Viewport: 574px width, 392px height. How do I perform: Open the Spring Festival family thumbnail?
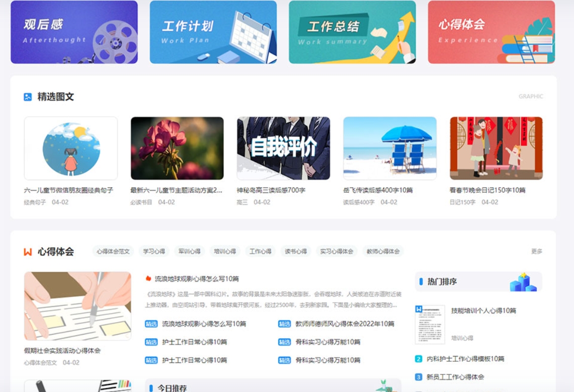(496, 148)
